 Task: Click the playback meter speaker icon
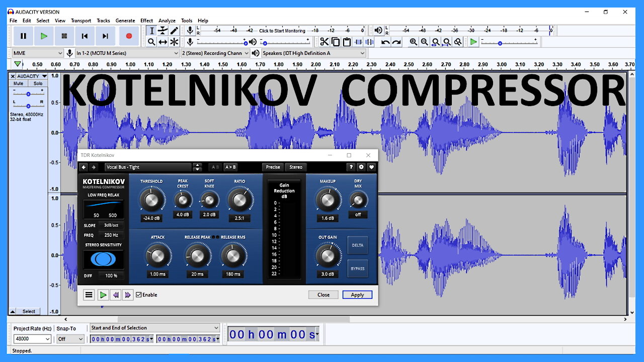pyautogui.click(x=379, y=31)
